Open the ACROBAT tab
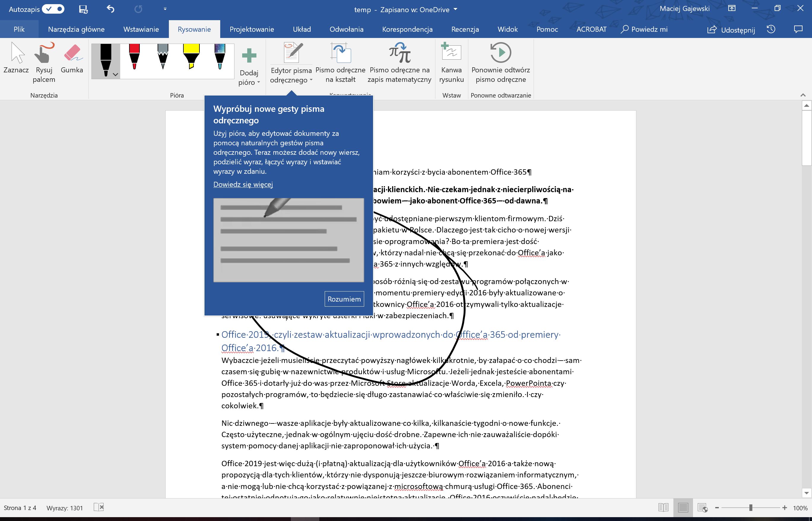Image resolution: width=812 pixels, height=521 pixels. coord(591,29)
